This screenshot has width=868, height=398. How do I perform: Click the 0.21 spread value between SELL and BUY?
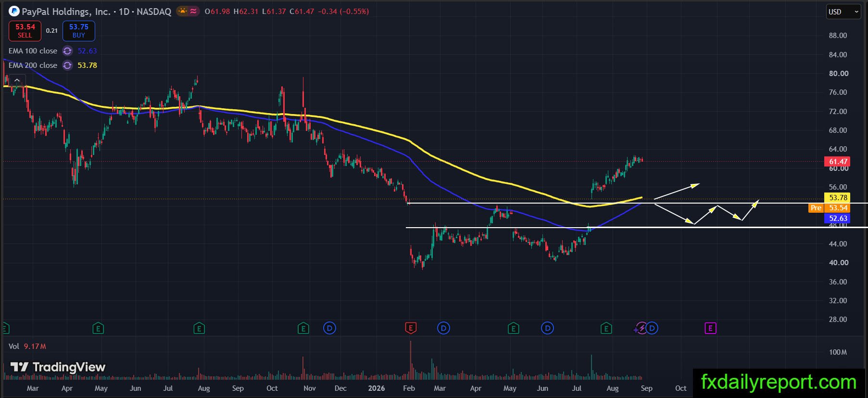pos(52,31)
